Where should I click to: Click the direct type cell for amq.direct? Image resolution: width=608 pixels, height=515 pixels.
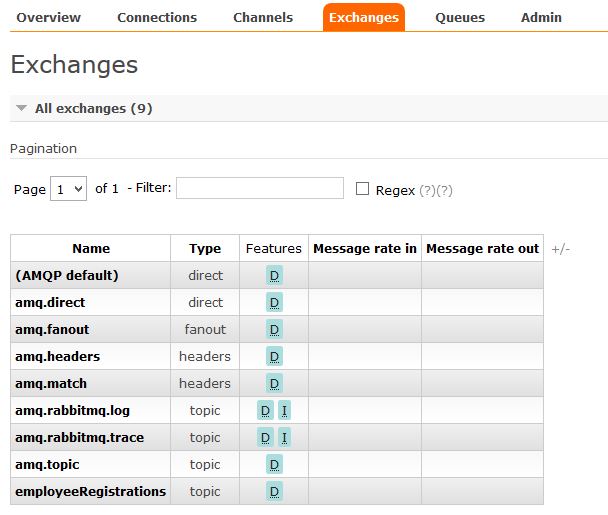[x=206, y=302]
